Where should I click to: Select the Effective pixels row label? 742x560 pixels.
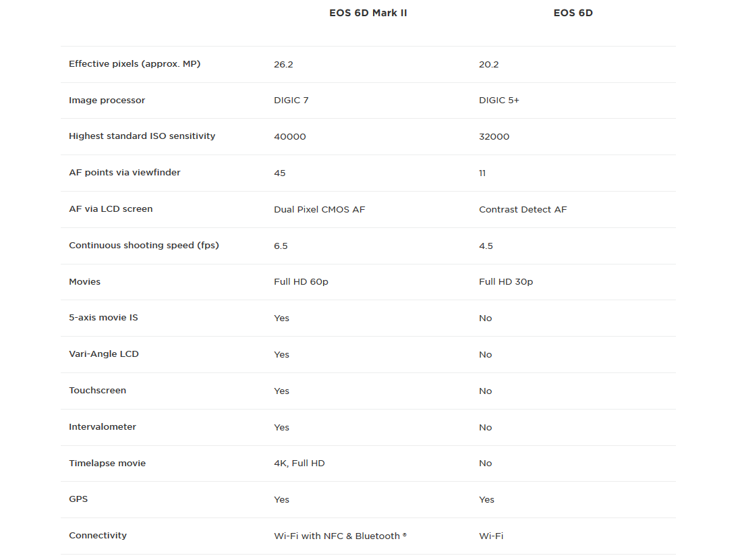click(135, 64)
